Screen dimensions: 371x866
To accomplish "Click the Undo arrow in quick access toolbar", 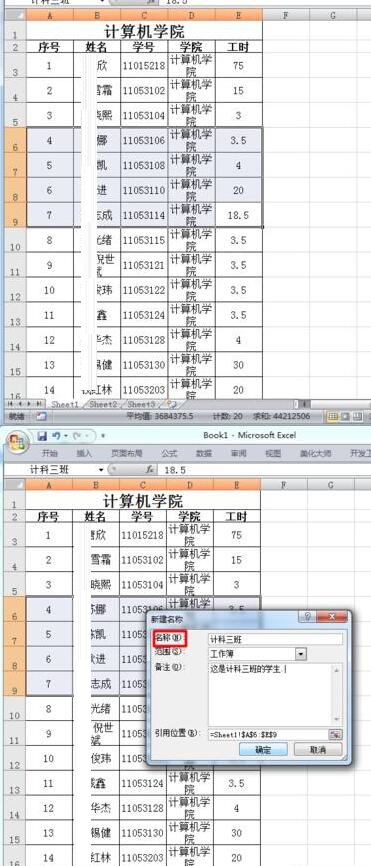I will coord(56,436).
